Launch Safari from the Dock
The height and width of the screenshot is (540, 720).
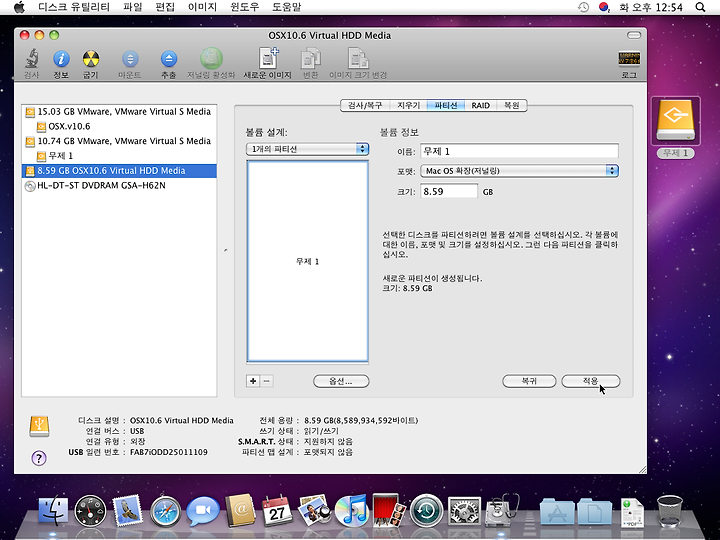click(165, 511)
